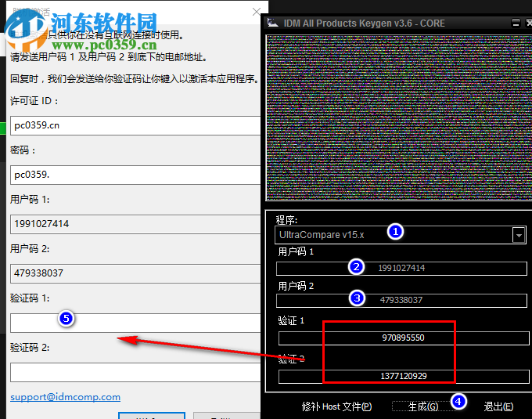Image resolution: width=532 pixels, height=419 pixels.
Task: Select the keygen 验证 1 value 970895550
Action: 404,338
